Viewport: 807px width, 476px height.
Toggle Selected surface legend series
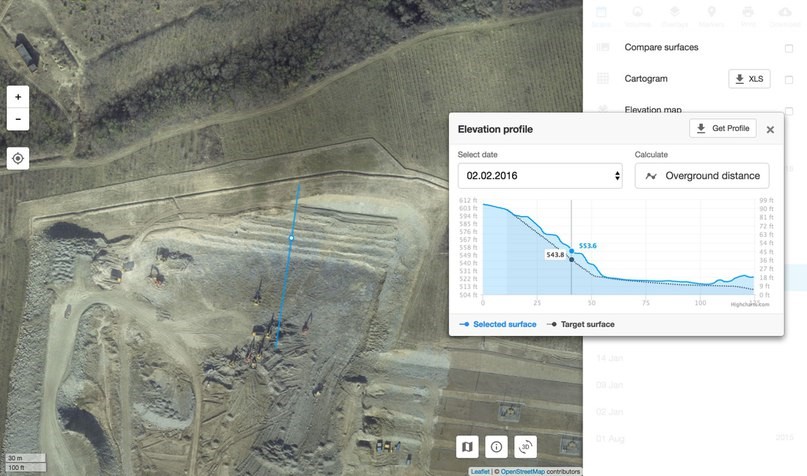tap(497, 324)
